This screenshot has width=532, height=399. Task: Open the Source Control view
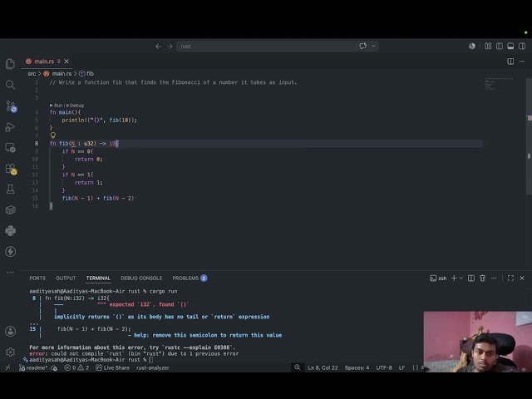pos(11,106)
